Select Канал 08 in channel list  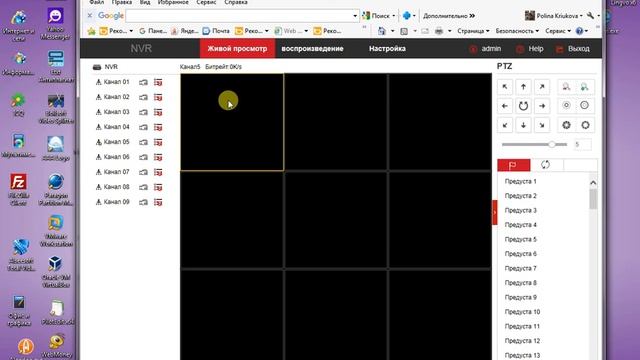click(x=116, y=187)
